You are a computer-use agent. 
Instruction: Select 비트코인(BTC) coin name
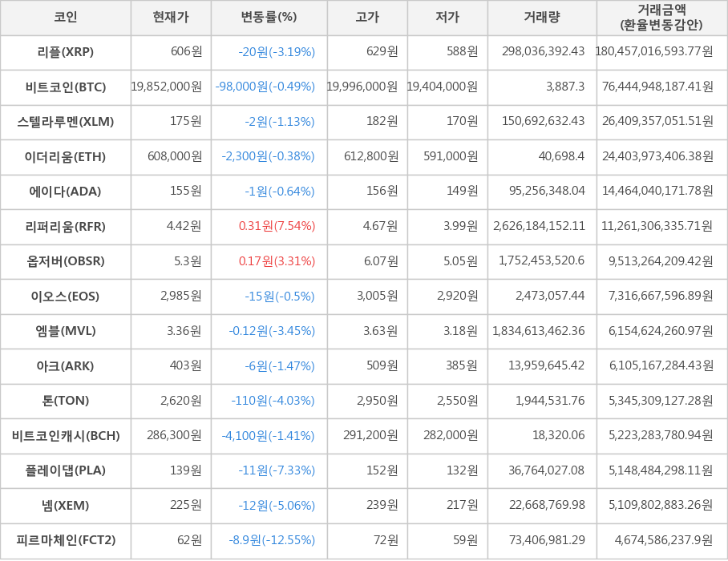[66, 87]
